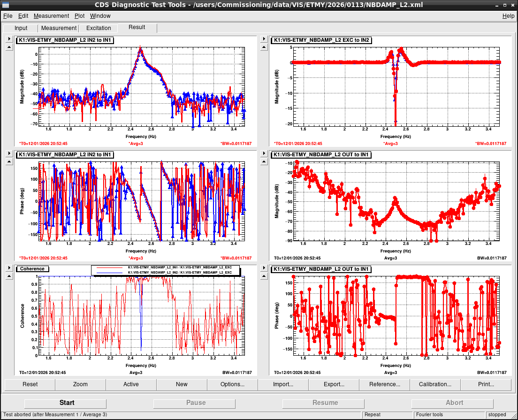The image size is (518, 420).
Task: Expand the right-arrow panel for the EXC to IN2 plot
Action: [x=264, y=40]
